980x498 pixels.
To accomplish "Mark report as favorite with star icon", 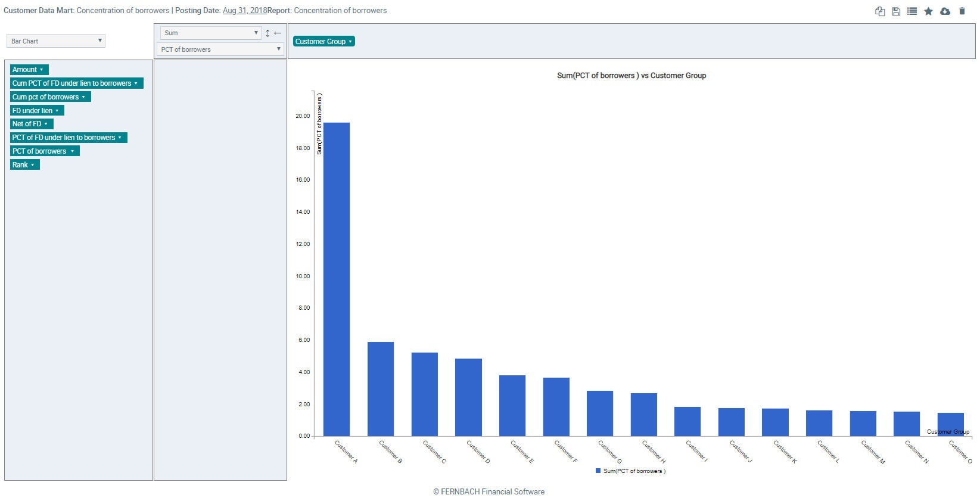I will pos(928,11).
